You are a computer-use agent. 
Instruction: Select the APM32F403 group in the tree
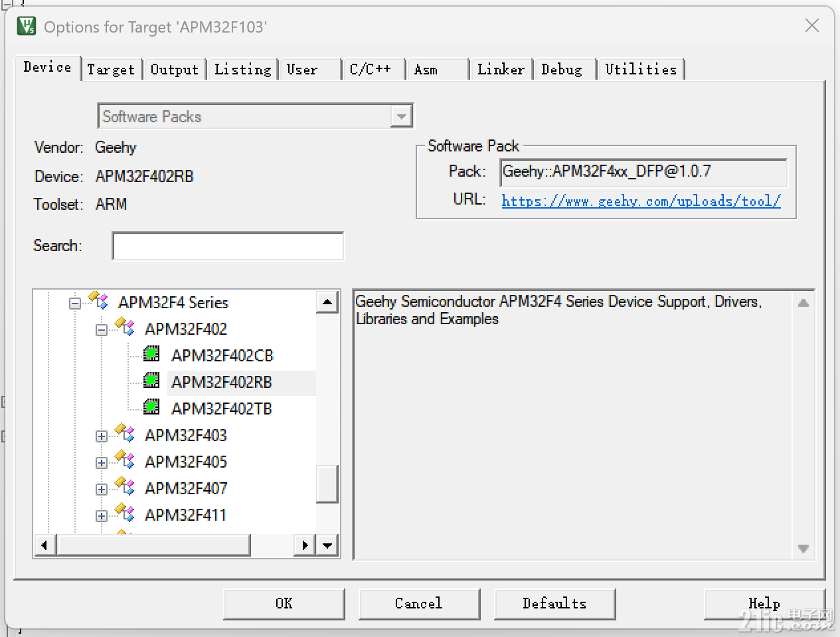pos(186,436)
